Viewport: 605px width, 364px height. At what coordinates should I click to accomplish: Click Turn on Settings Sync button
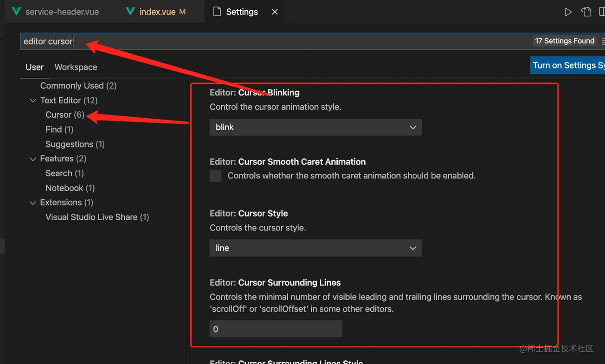[x=568, y=65]
